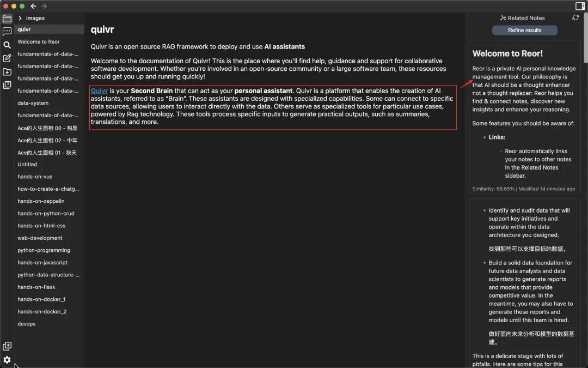This screenshot has height=368, width=588.
Task: Open the chat icon in sidebar
Action: pyautogui.click(x=7, y=32)
